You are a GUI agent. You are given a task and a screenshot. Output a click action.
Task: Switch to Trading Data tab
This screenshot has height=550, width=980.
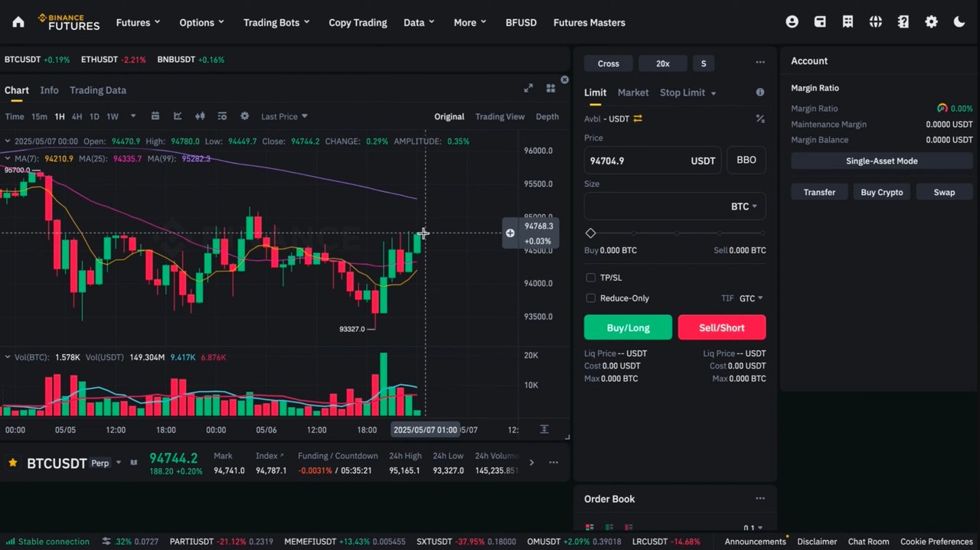coord(98,90)
